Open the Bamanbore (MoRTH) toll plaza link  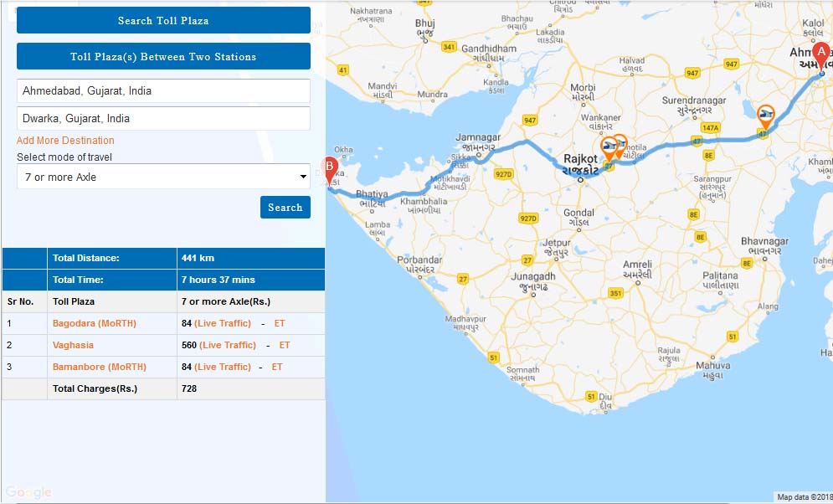coord(99,367)
